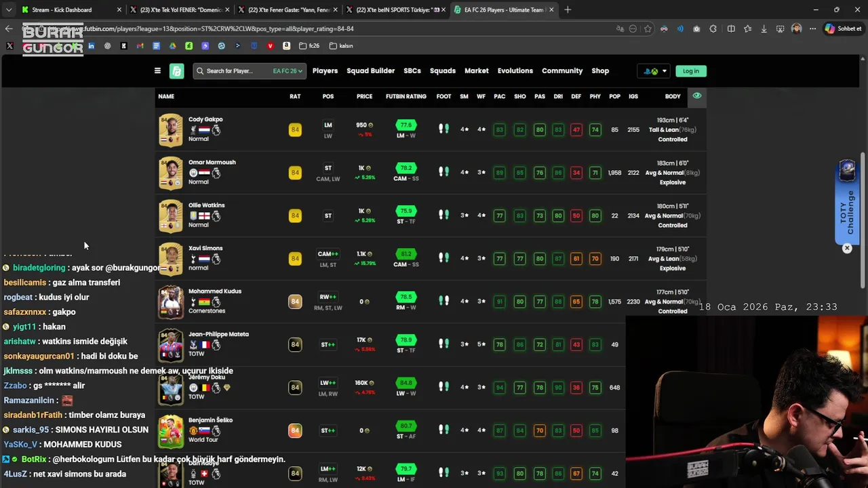Open the browser profile avatar

[x=797, y=28]
